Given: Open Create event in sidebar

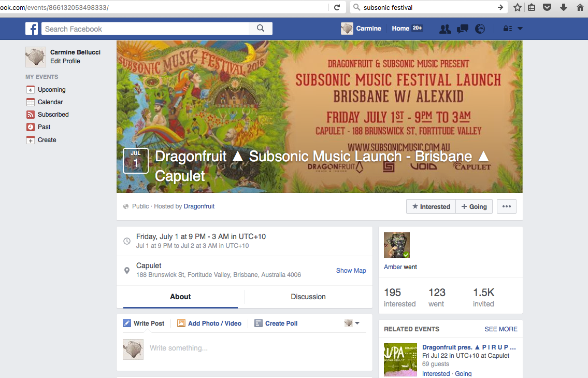Looking at the screenshot, I should point(47,140).
